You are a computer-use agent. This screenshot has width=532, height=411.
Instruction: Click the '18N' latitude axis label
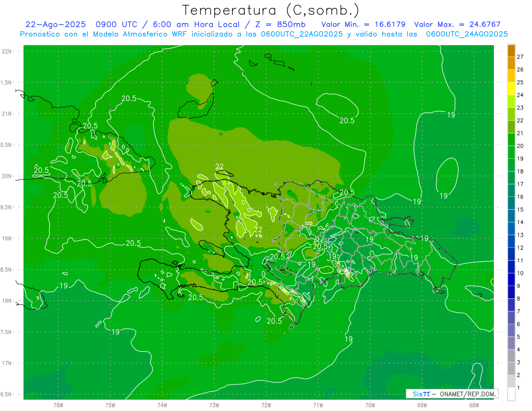[7, 301]
